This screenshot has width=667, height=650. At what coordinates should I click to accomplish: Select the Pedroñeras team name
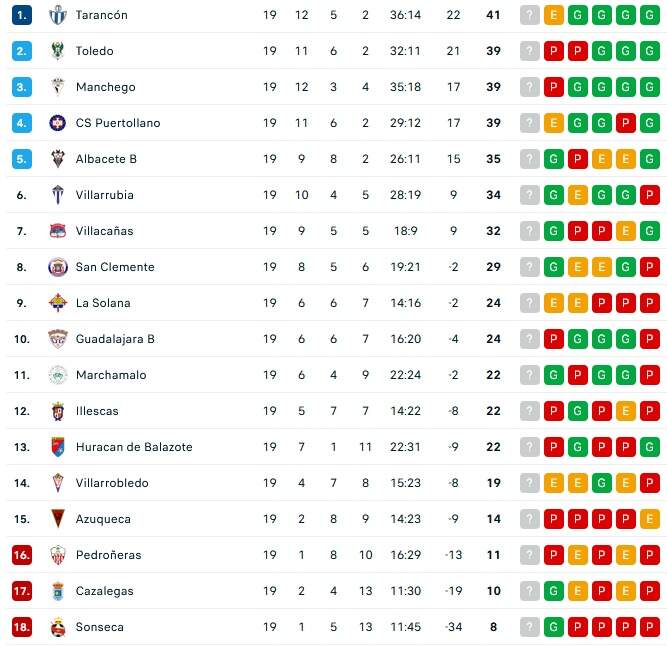[x=108, y=555]
